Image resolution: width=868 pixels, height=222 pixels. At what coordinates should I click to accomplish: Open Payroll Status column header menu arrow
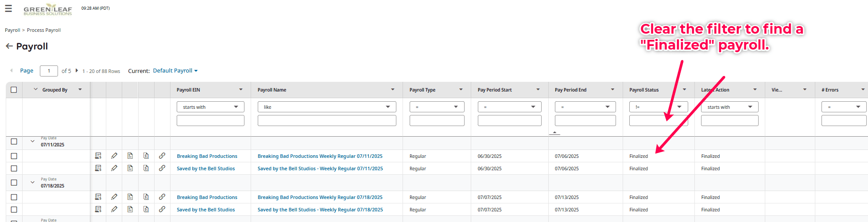(684, 90)
